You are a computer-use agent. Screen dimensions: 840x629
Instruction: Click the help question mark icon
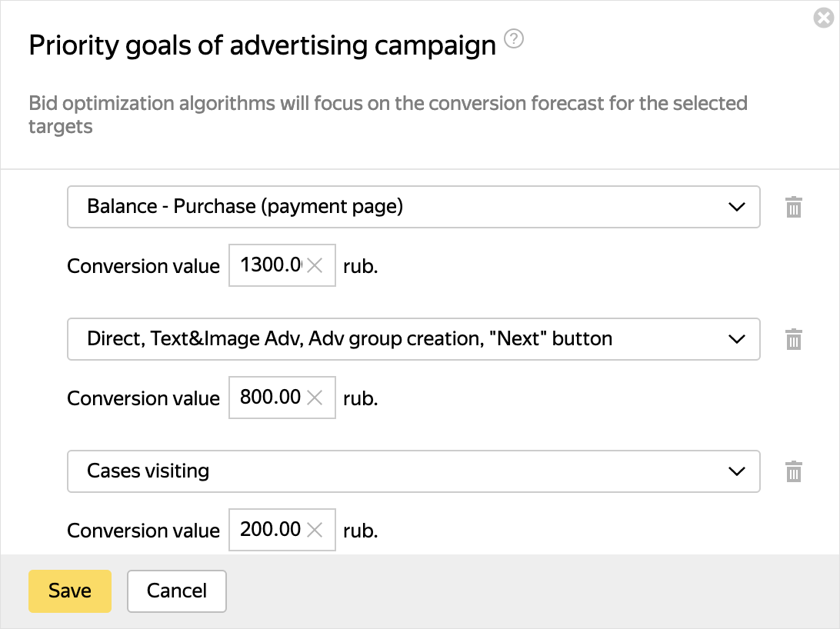coord(514,38)
